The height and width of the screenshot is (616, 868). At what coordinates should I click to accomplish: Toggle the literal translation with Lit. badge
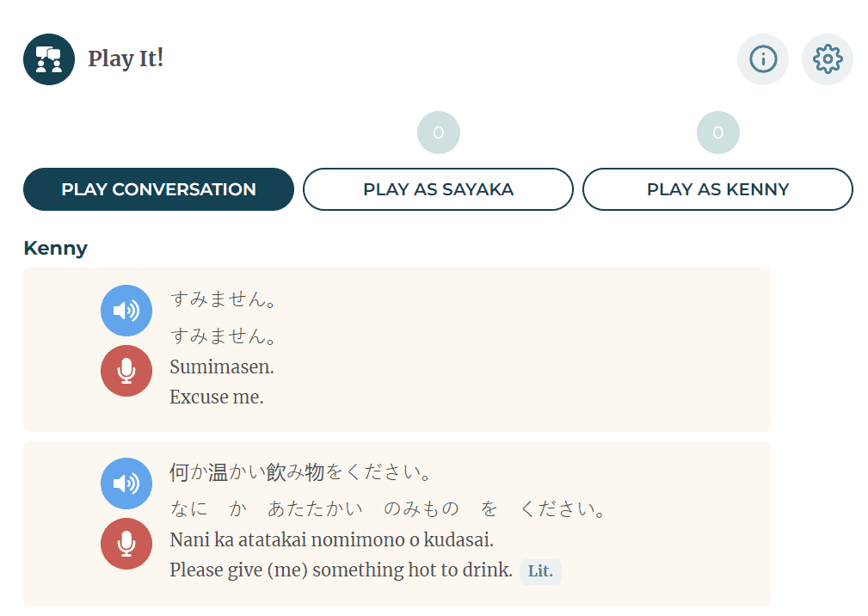[x=539, y=571]
